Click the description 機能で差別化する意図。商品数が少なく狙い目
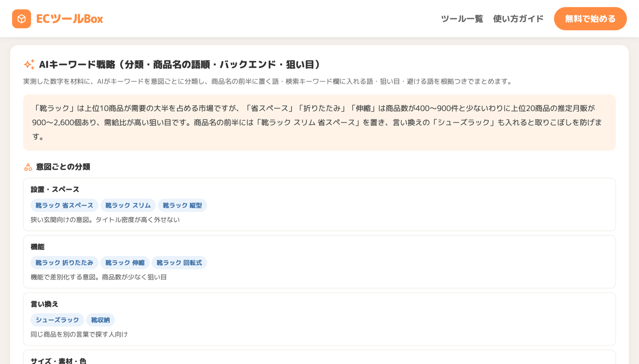639x364 pixels. click(99, 277)
